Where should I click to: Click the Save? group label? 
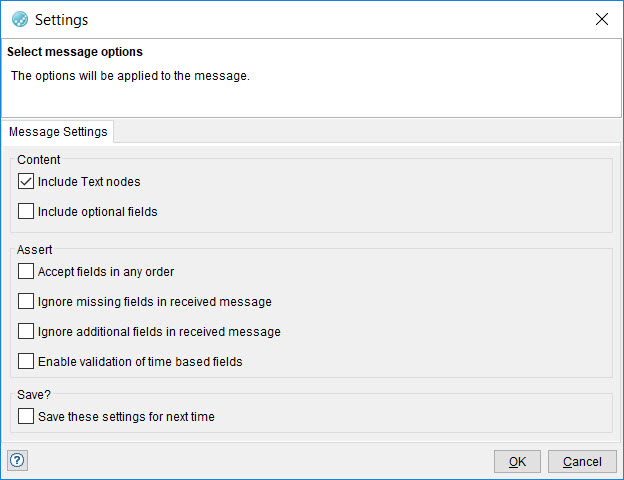34,394
